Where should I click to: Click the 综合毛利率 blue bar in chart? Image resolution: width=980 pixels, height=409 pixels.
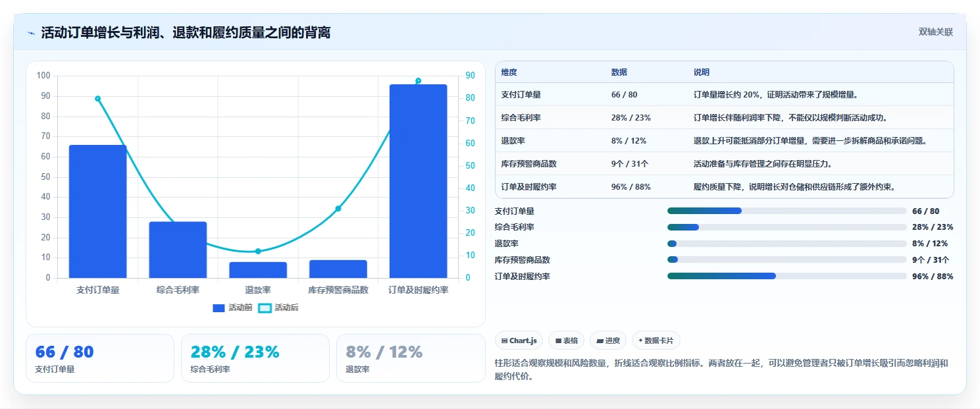point(178,250)
